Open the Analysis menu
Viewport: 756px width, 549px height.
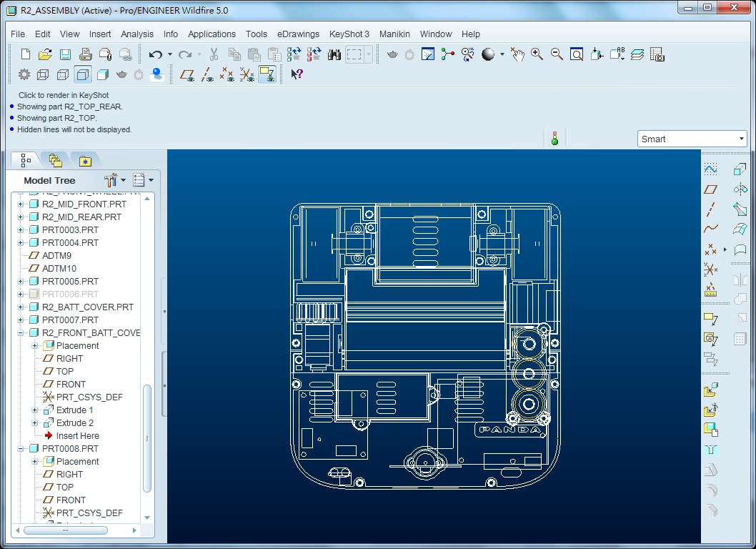136,34
